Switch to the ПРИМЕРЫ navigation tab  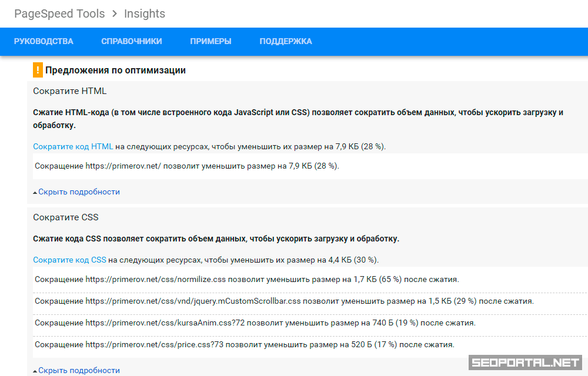pyautogui.click(x=211, y=41)
